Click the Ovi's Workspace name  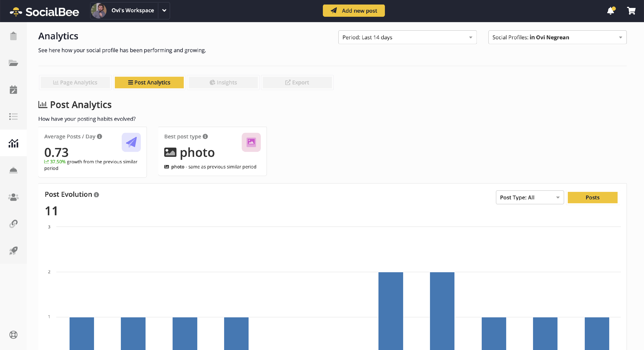132,10
